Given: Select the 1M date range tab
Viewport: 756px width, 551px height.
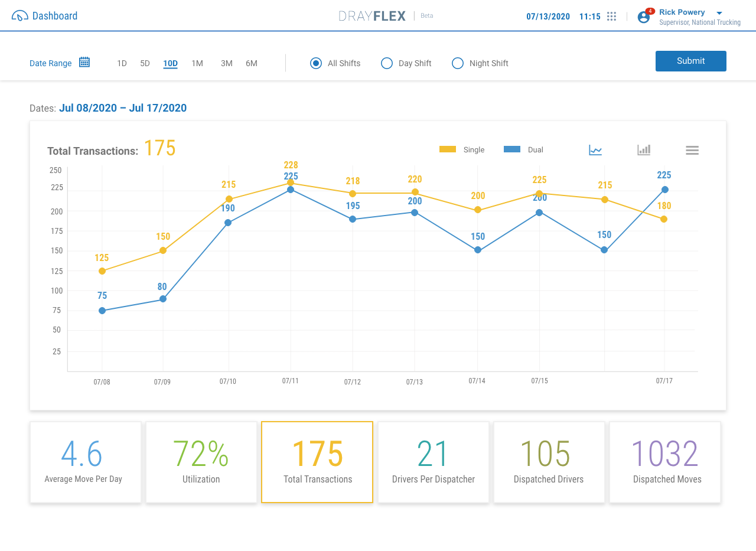Looking at the screenshot, I should [x=197, y=63].
